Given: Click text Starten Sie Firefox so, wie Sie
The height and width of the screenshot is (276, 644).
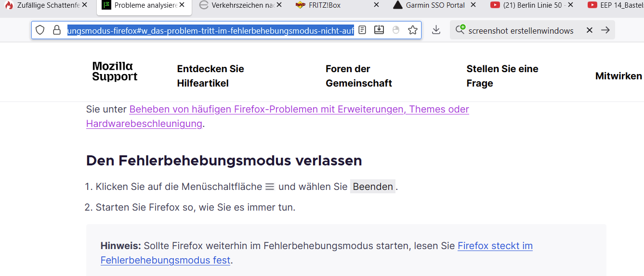Looking at the screenshot, I should (196, 207).
